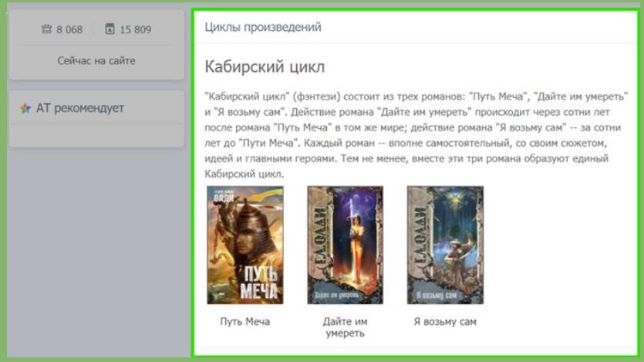Click the Дайте им умереть book cover
This screenshot has height=362, width=644.
pos(345,245)
